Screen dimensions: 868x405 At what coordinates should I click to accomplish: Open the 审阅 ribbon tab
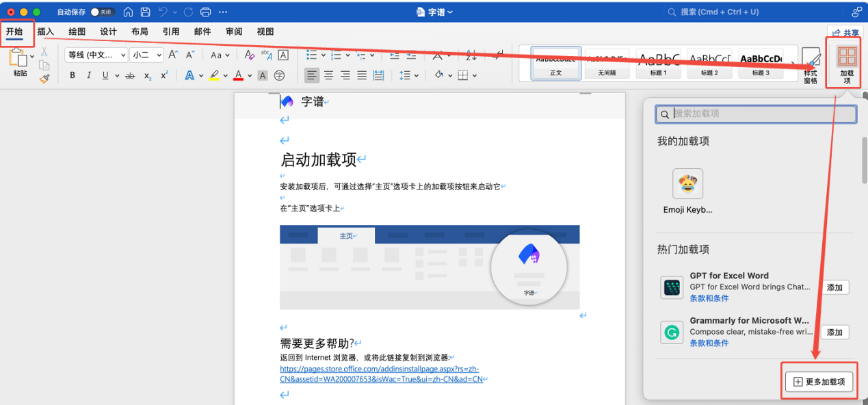pos(233,31)
